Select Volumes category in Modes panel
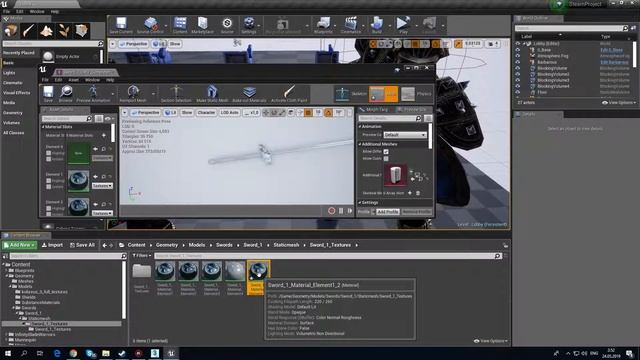 [x=11, y=122]
